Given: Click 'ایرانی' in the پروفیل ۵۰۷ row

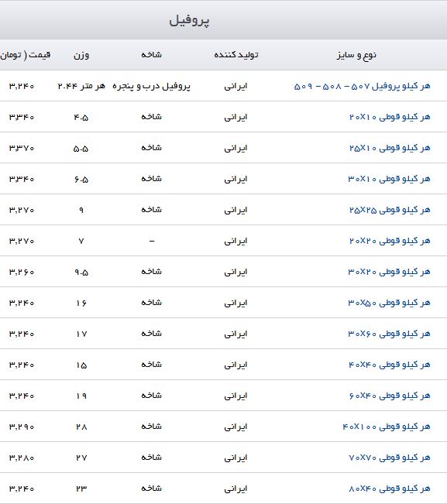Looking at the screenshot, I should pyautogui.click(x=236, y=86).
